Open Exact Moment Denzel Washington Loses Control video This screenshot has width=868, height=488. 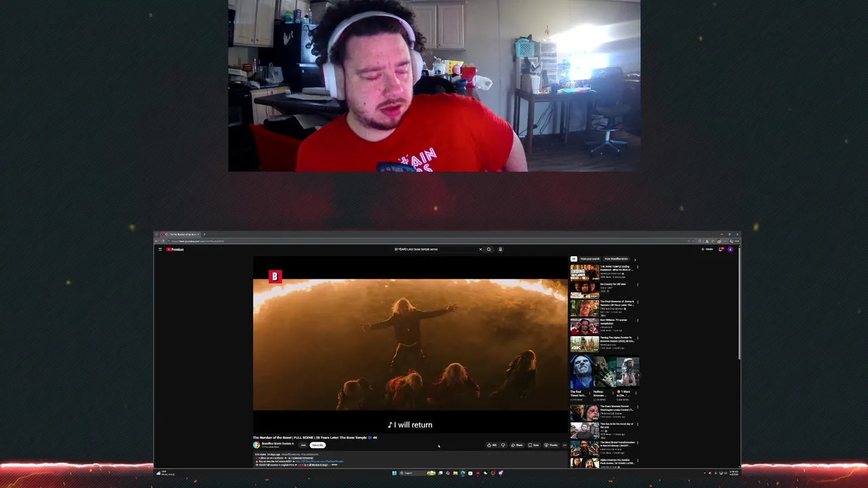click(x=584, y=413)
